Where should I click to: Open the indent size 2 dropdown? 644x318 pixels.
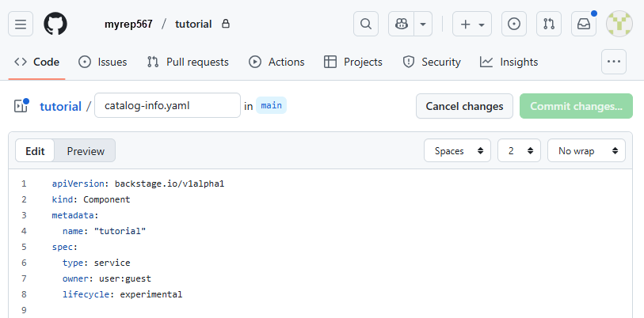519,150
